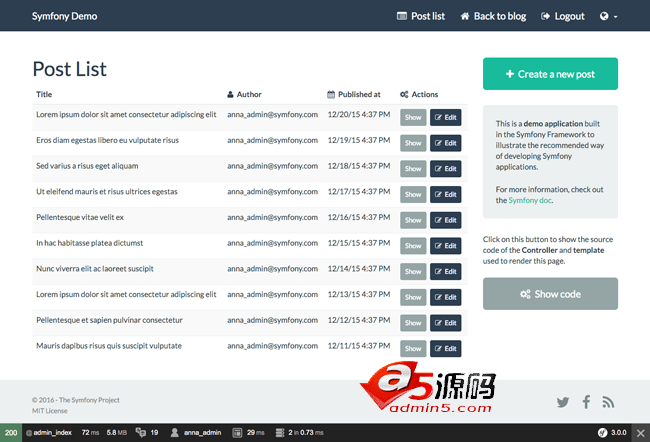
Task: Close the Symfony debug toolbar
Action: (x=639, y=432)
